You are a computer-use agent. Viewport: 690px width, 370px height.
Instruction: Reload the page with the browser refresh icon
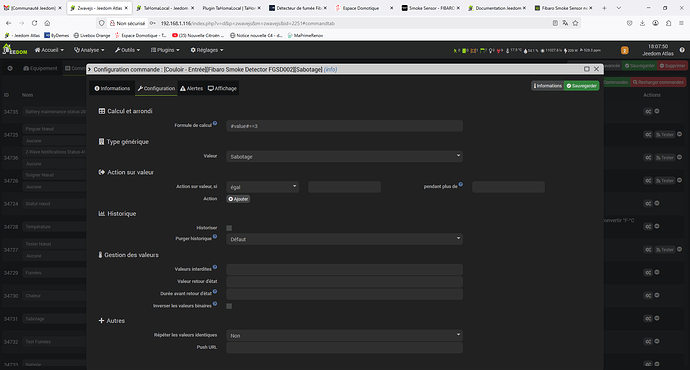click(34, 23)
